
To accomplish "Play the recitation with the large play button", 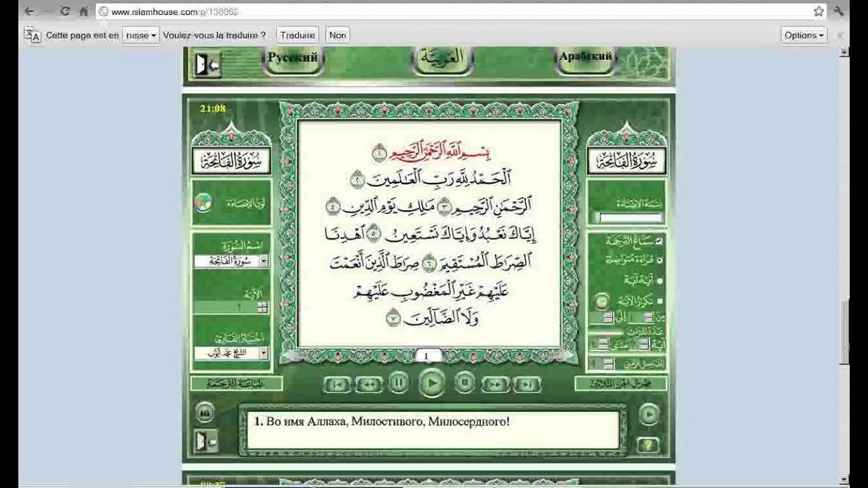I will pyautogui.click(x=431, y=384).
